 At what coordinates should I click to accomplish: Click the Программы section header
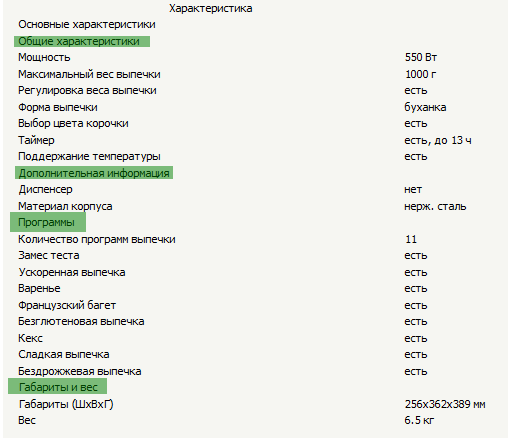coord(48,222)
